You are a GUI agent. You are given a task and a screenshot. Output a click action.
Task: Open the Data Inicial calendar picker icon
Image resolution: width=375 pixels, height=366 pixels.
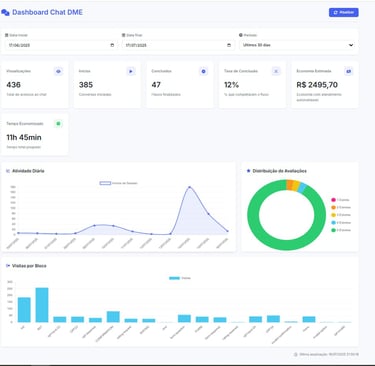point(112,45)
